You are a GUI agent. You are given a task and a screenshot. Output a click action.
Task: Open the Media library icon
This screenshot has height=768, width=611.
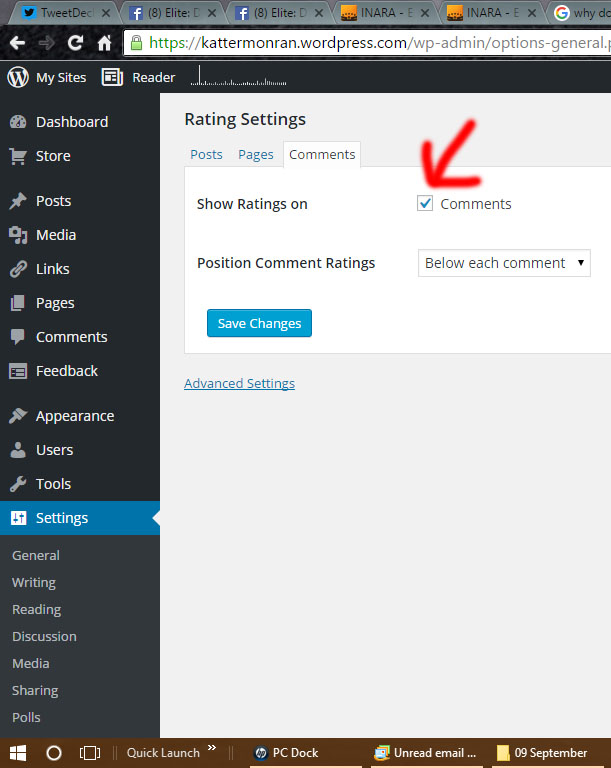(x=18, y=235)
